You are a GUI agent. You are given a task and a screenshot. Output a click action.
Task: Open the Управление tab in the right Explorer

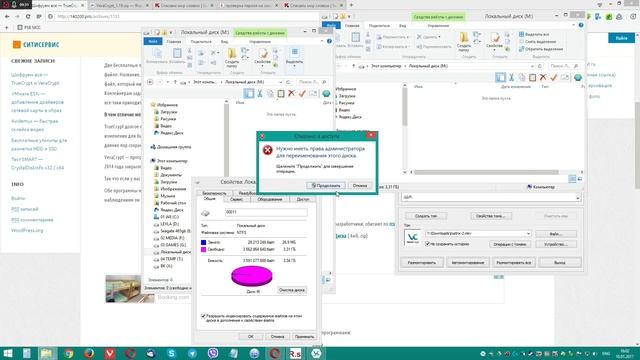[x=438, y=25]
